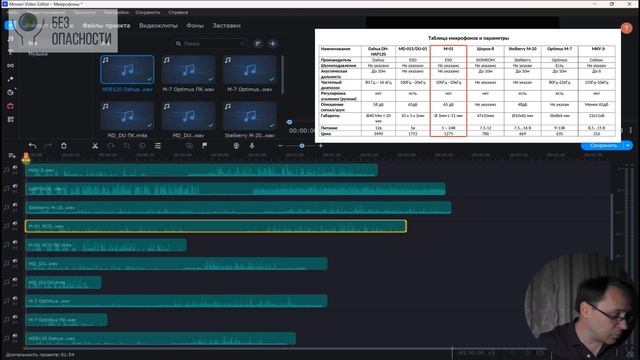Click the Add track icon
Viewport: 640px width, 360px height.
(x=11, y=156)
